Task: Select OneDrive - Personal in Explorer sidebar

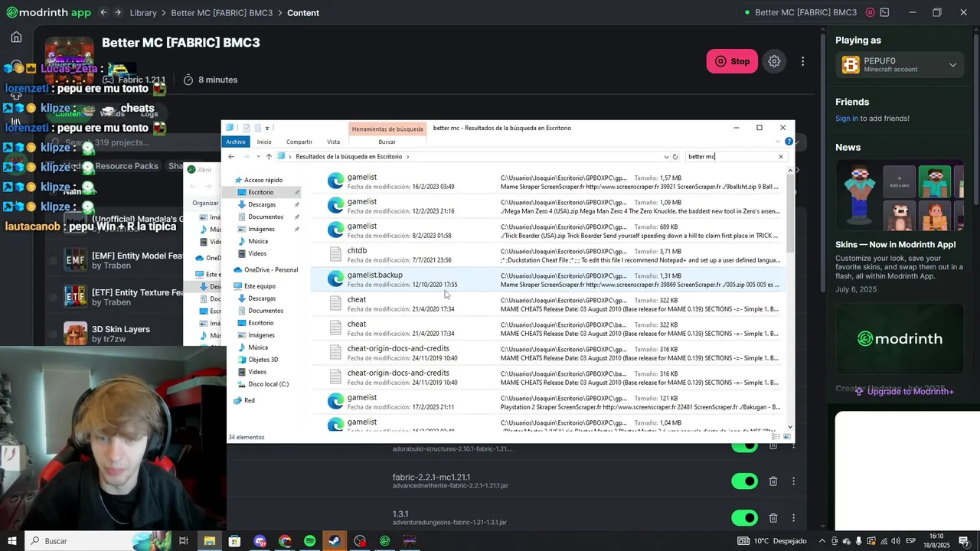Action: (270, 270)
